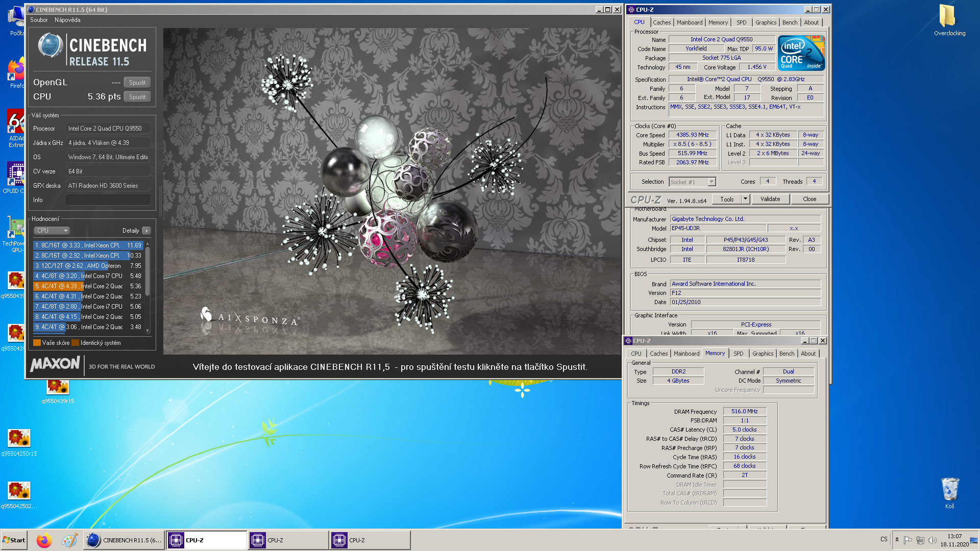Open Memory tab in top CPU-Z window
This screenshot has height=551, width=980.
718,22
